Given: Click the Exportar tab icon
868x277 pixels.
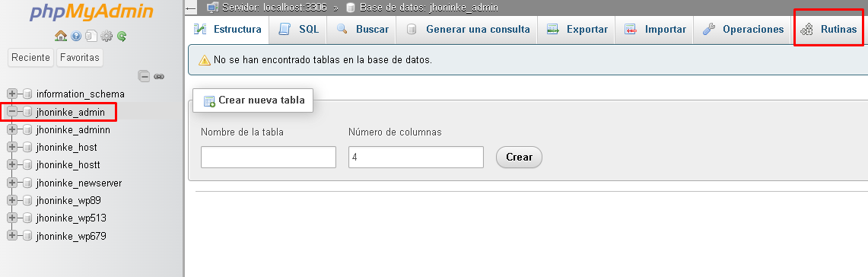Looking at the screenshot, I should pyautogui.click(x=552, y=30).
